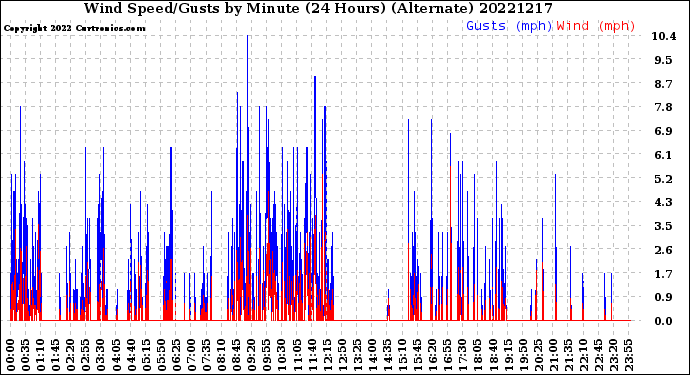Click the 15:45 time axis label
Screen dimensions: 690x375
418,355
